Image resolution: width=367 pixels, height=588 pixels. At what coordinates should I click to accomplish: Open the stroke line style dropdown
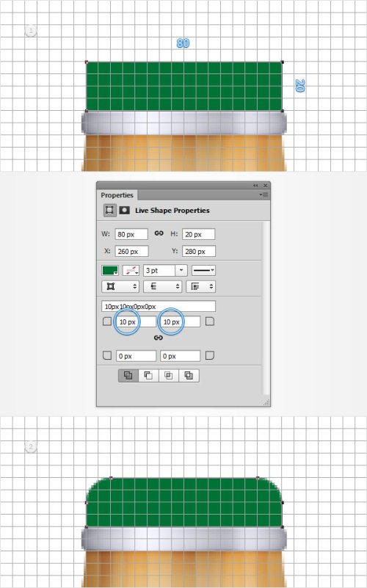[203, 270]
